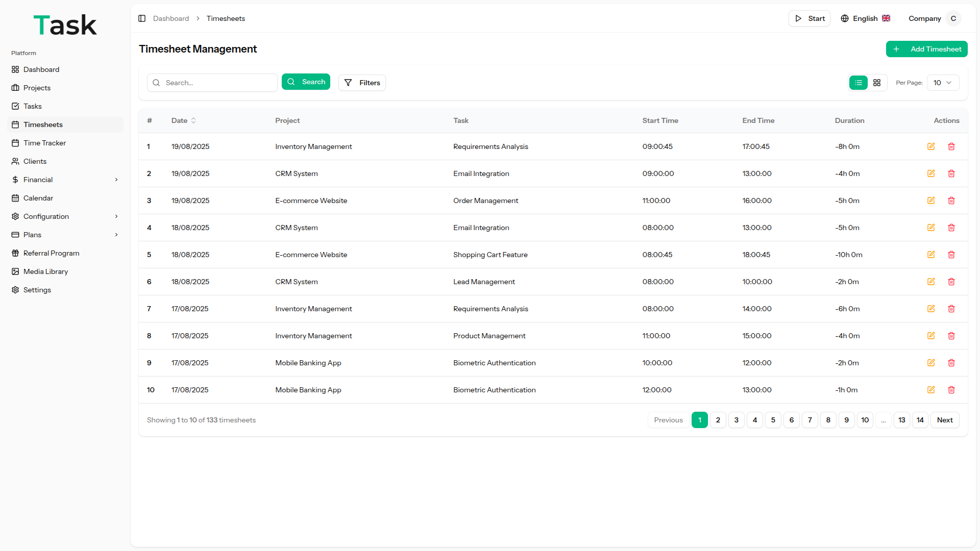The height and width of the screenshot is (551, 980).
Task: Click edit icon for Shopping Cart Feature row
Action: point(931,255)
